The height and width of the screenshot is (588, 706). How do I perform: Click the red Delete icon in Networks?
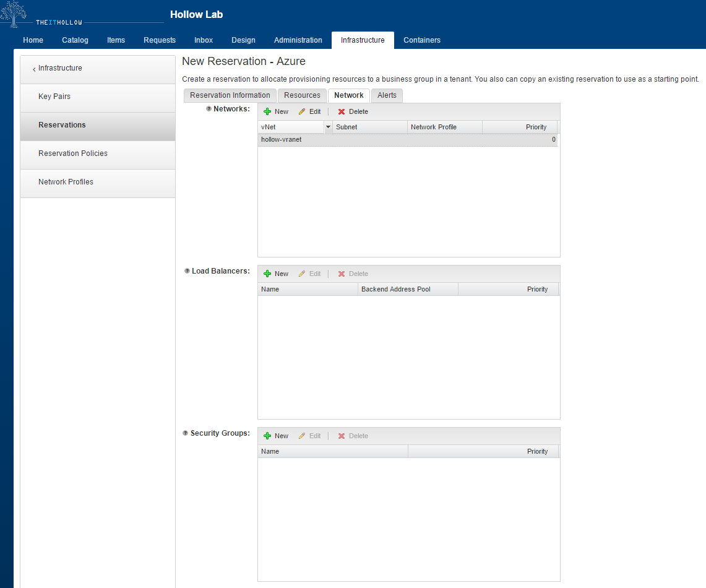pos(342,112)
